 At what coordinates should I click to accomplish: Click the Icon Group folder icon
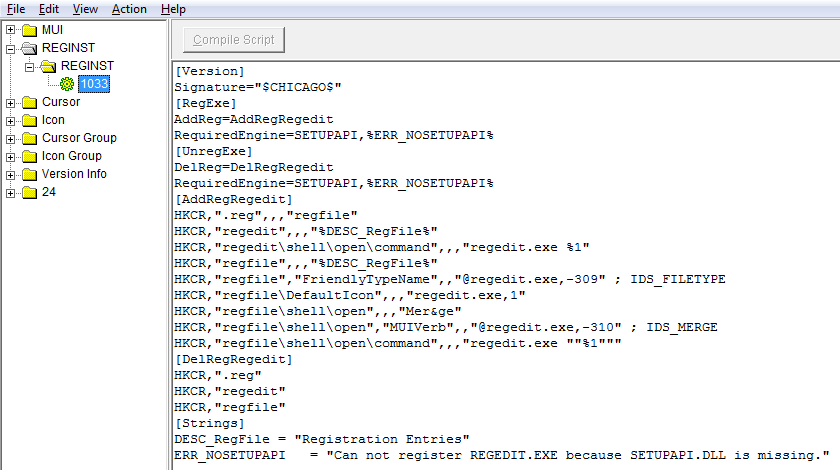click(29, 156)
